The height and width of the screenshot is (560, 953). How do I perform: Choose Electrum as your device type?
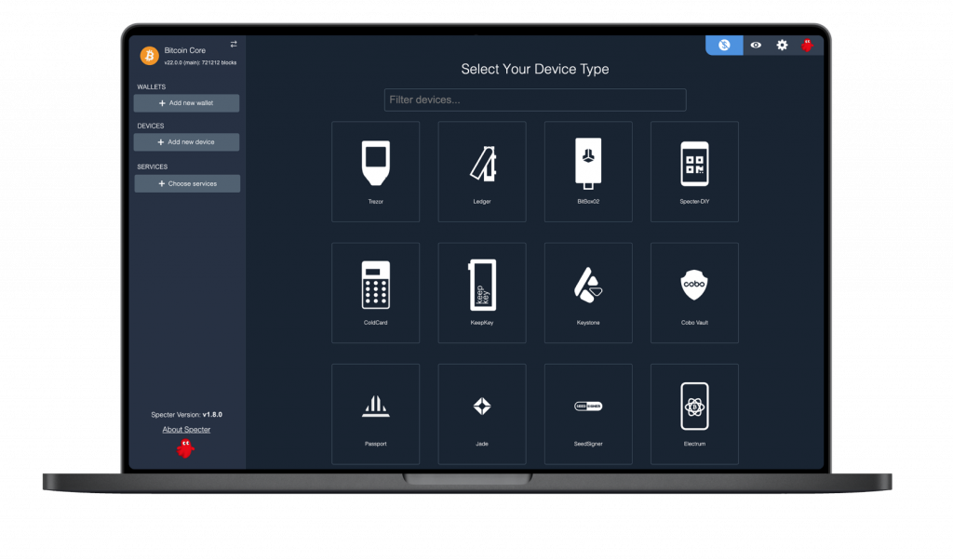[693, 413]
